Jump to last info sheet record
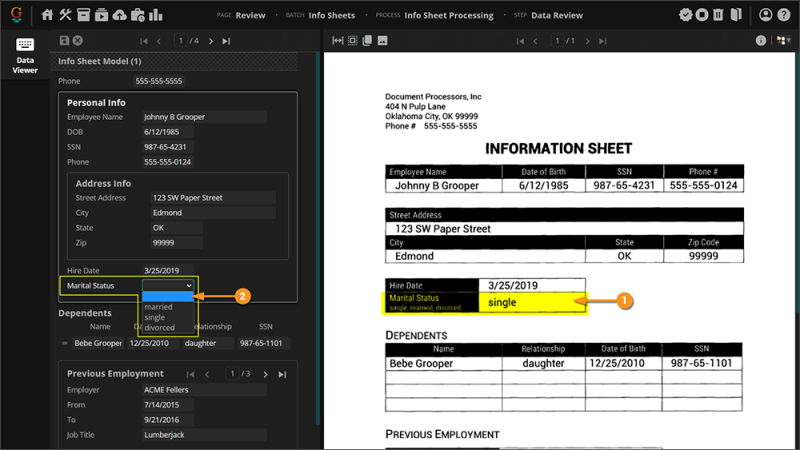The height and width of the screenshot is (450, 800). pyautogui.click(x=226, y=40)
